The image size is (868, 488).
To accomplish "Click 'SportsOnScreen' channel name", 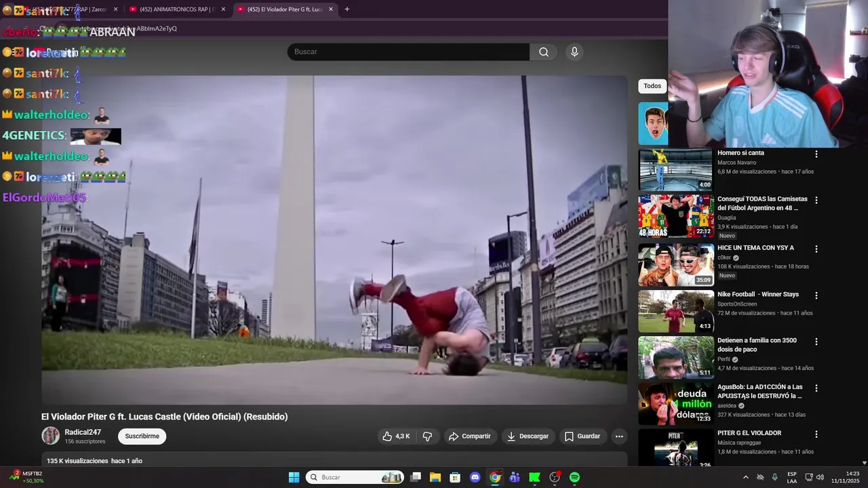I will click(737, 304).
